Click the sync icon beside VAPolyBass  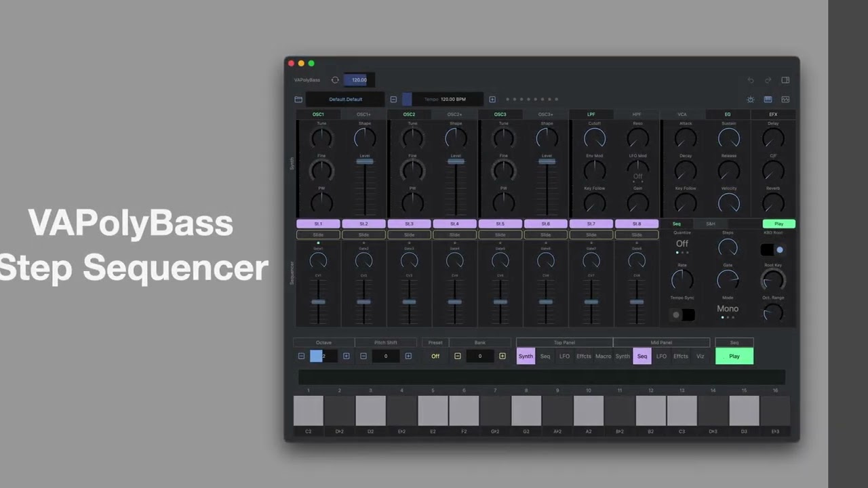[x=335, y=80]
